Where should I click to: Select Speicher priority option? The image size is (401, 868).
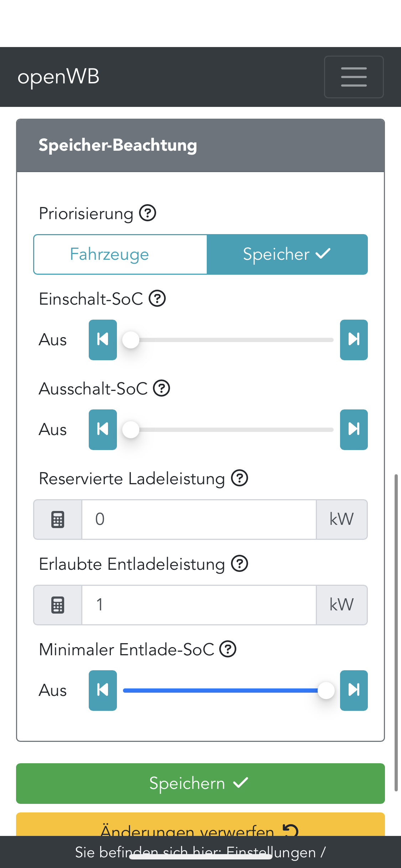[287, 254]
